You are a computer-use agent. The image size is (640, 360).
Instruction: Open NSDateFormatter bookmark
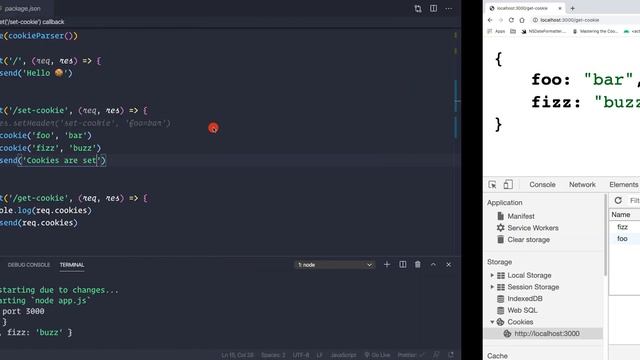tap(543, 31)
